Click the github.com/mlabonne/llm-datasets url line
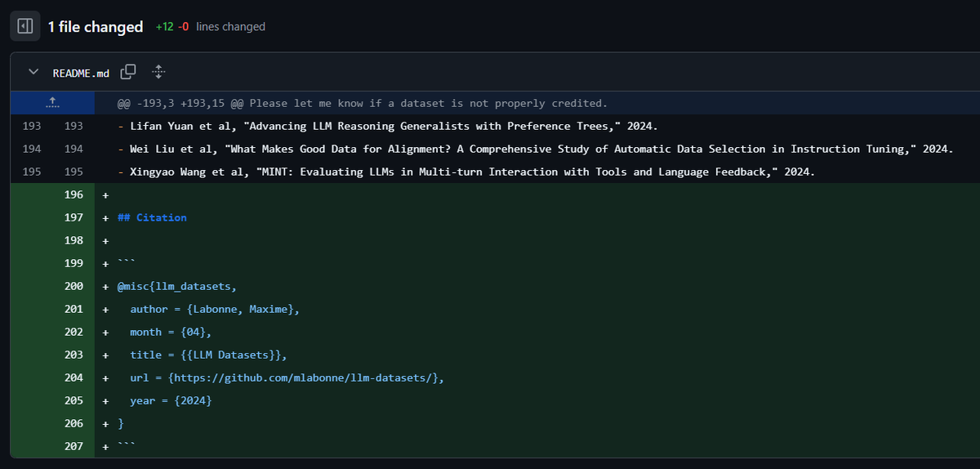The image size is (980, 469). (287, 377)
